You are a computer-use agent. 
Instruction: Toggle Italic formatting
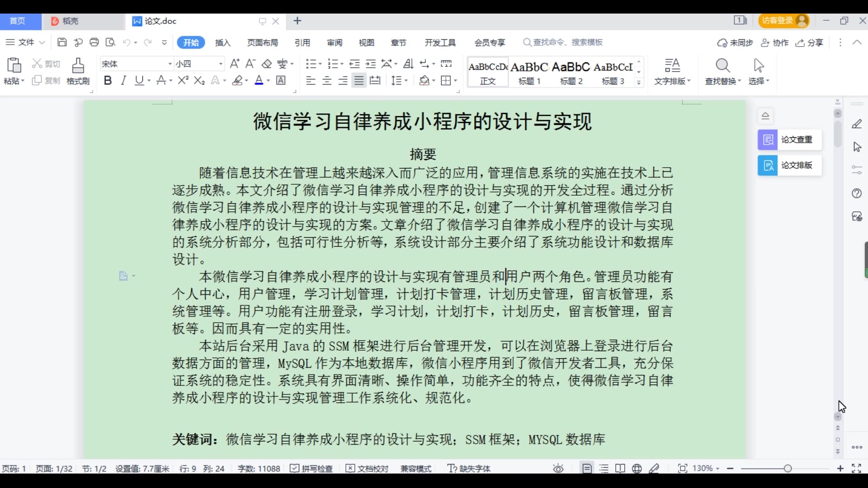tap(123, 80)
